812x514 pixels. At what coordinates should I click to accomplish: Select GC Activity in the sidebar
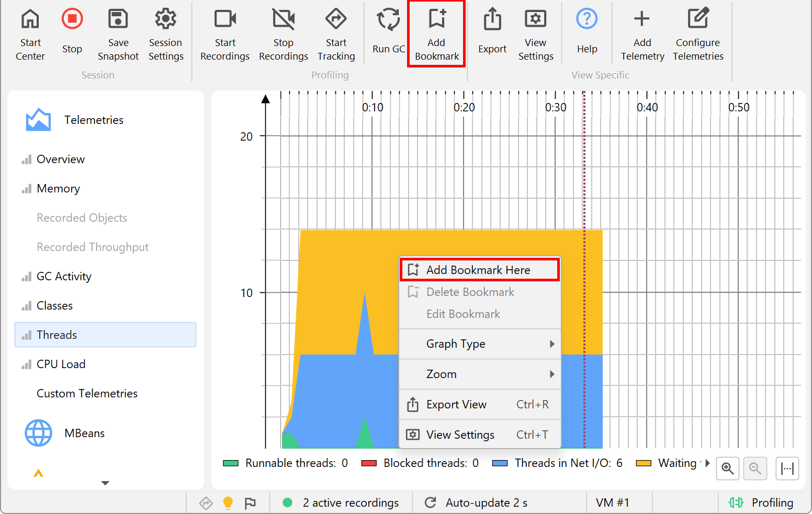[x=64, y=277]
